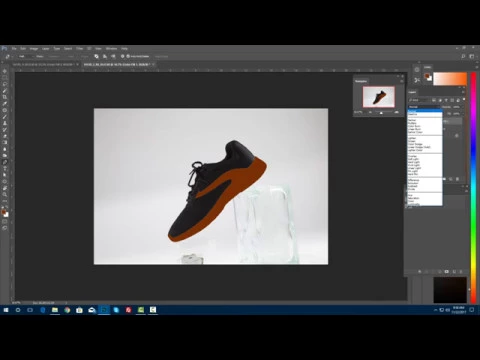Select the Path Selection tool

pos(5,175)
